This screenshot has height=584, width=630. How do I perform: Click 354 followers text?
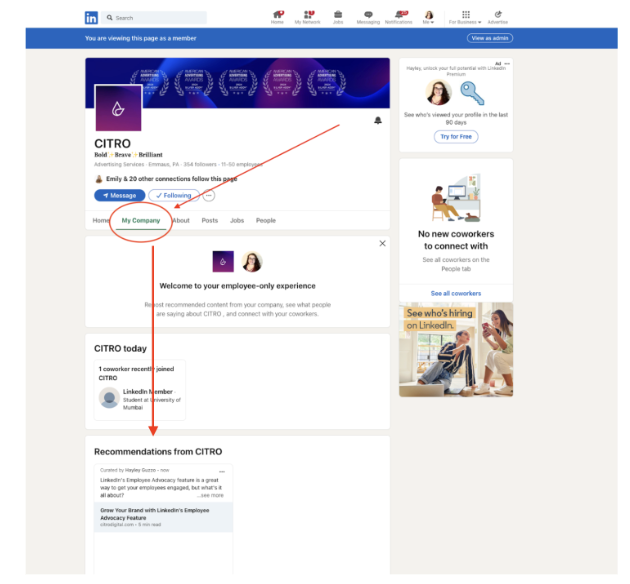200,164
